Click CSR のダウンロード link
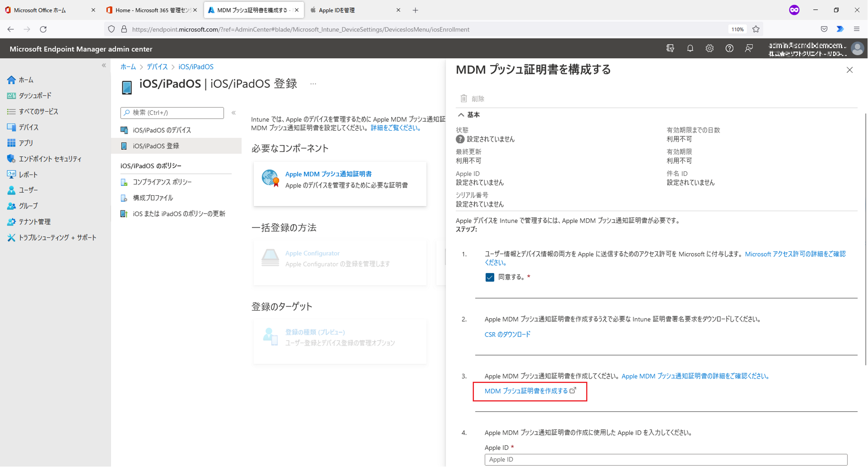The width and height of the screenshot is (868, 467). 508,334
